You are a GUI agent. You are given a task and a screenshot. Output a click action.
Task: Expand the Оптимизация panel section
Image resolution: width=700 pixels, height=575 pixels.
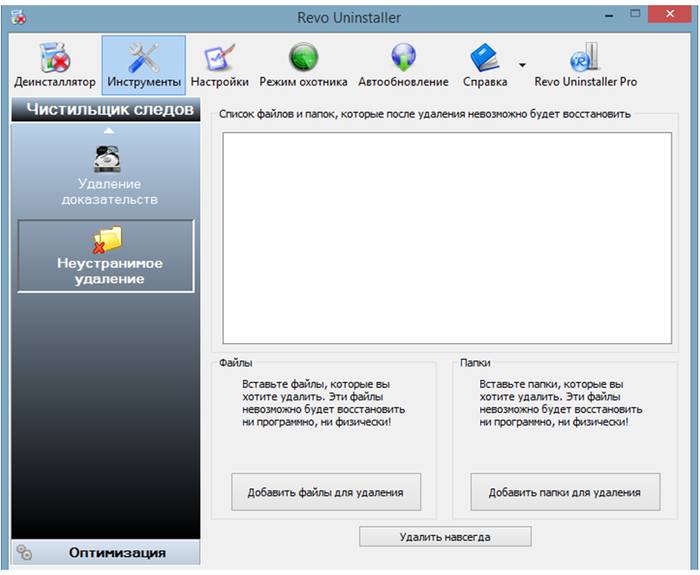click(116, 552)
